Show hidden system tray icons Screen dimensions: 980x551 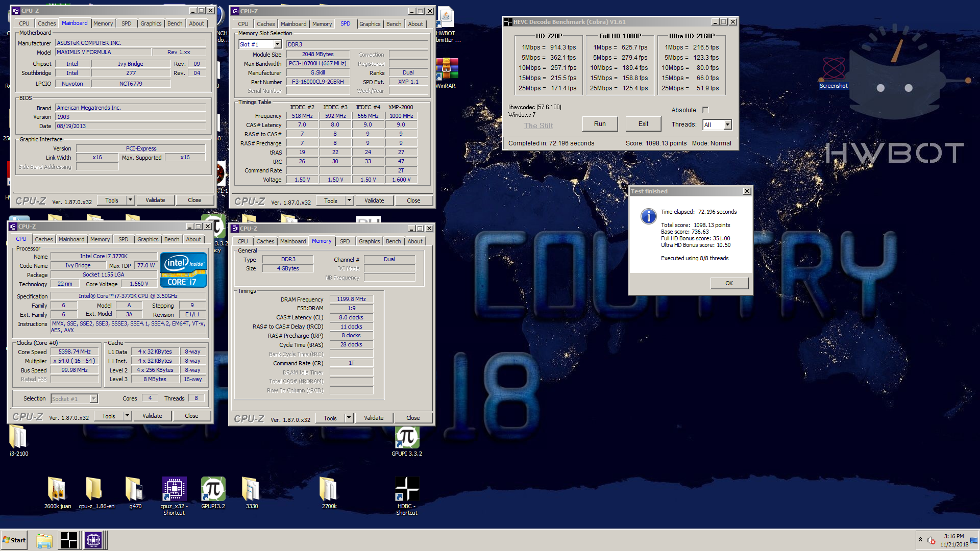tap(920, 540)
